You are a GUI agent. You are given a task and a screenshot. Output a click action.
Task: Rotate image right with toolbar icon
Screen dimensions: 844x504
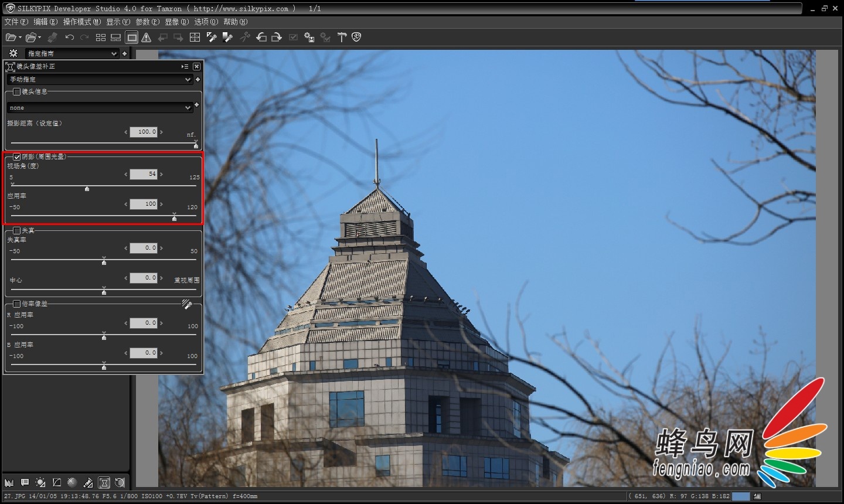coord(277,38)
